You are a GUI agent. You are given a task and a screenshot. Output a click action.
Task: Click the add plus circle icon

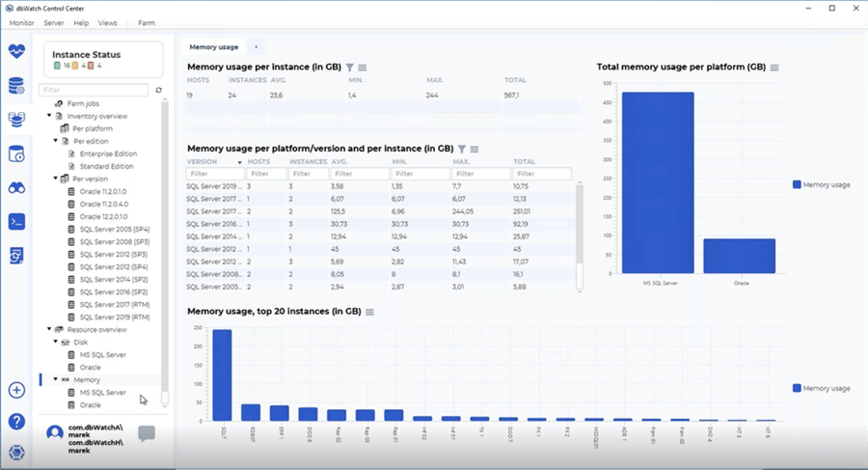click(x=16, y=390)
